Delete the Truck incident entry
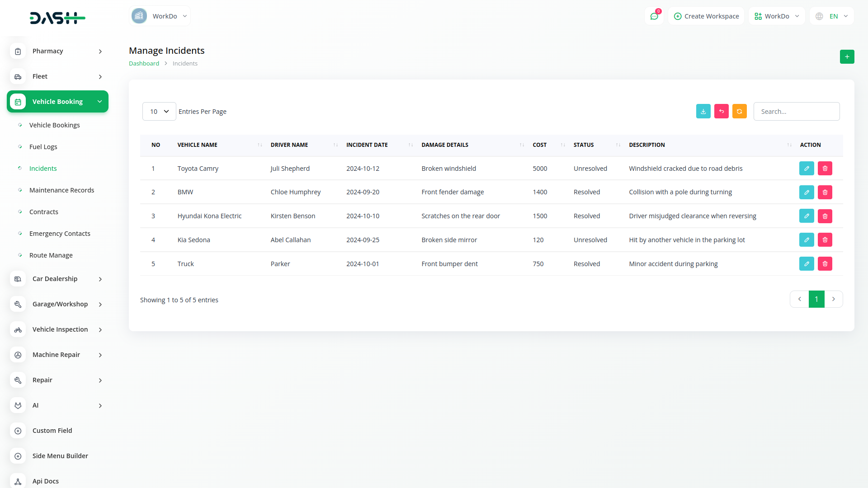The height and width of the screenshot is (488, 868). pos(825,263)
